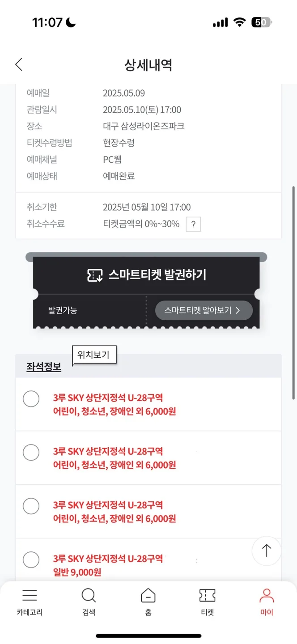Tap the back arrow in header
The width and height of the screenshot is (297, 644).
(19, 64)
